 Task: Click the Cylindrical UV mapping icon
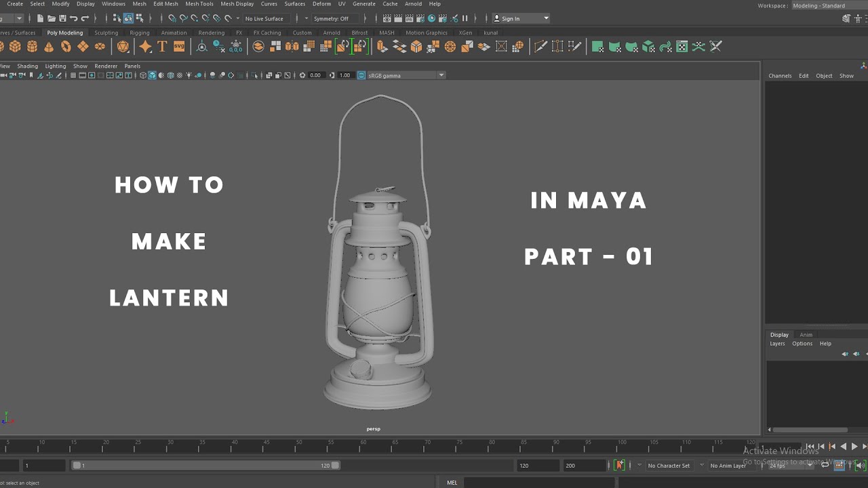pos(614,46)
